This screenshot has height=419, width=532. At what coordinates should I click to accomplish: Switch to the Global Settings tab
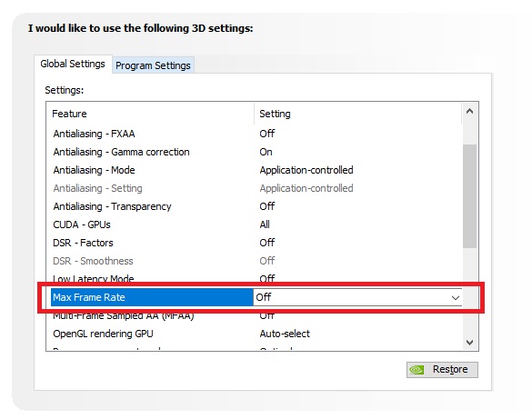[73, 64]
